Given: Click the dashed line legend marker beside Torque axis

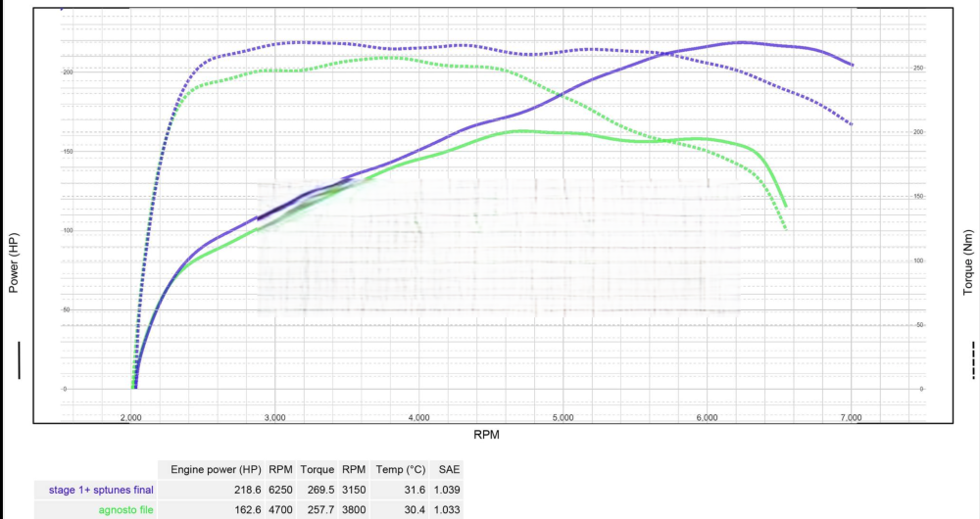Looking at the screenshot, I should pos(971,359).
